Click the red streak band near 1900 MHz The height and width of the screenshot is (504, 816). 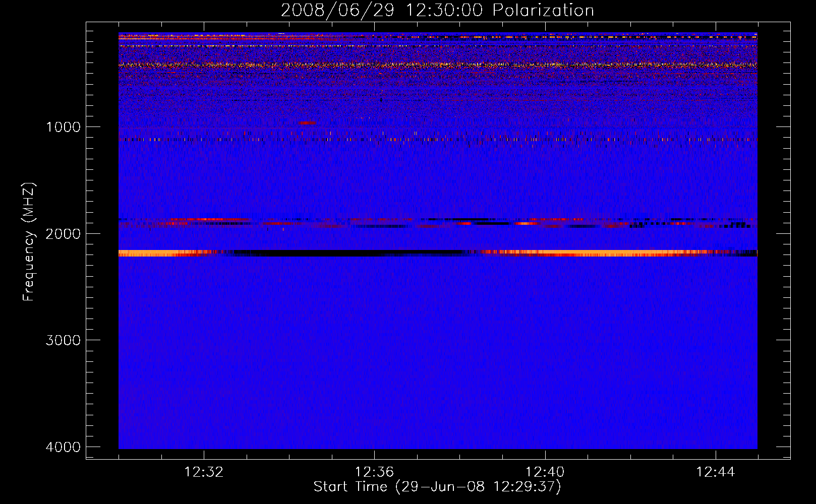click(438, 223)
